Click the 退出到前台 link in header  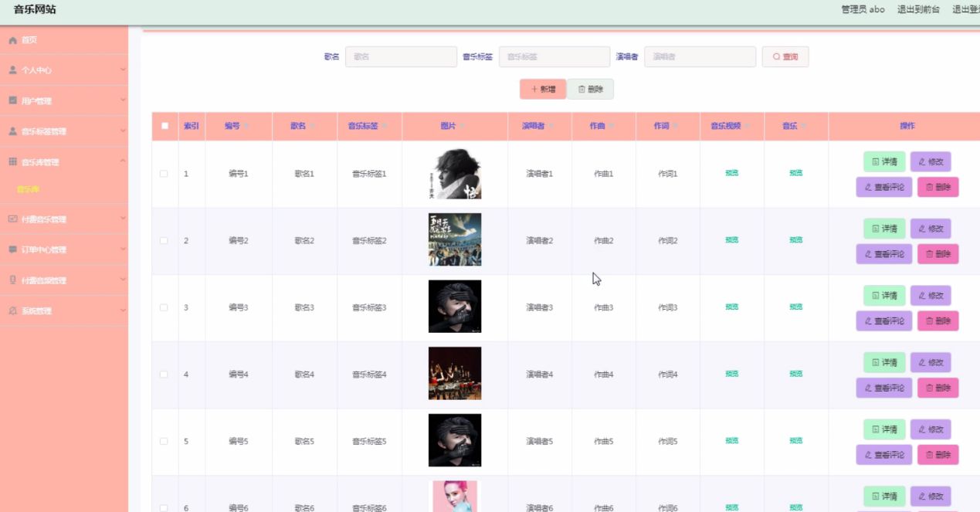(918, 9)
